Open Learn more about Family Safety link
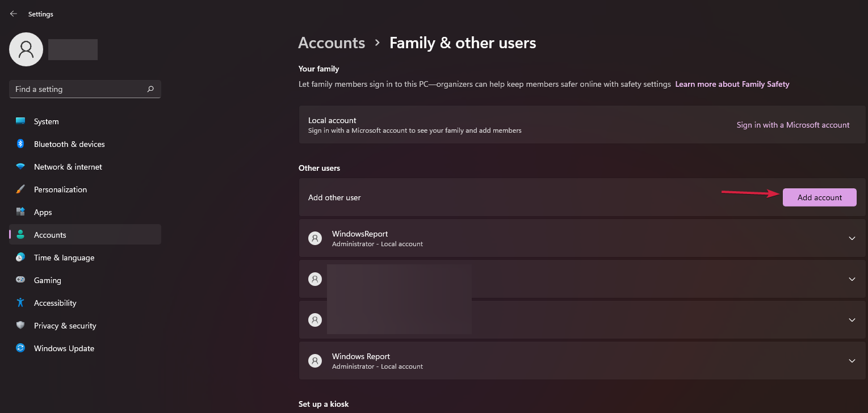 pos(732,84)
